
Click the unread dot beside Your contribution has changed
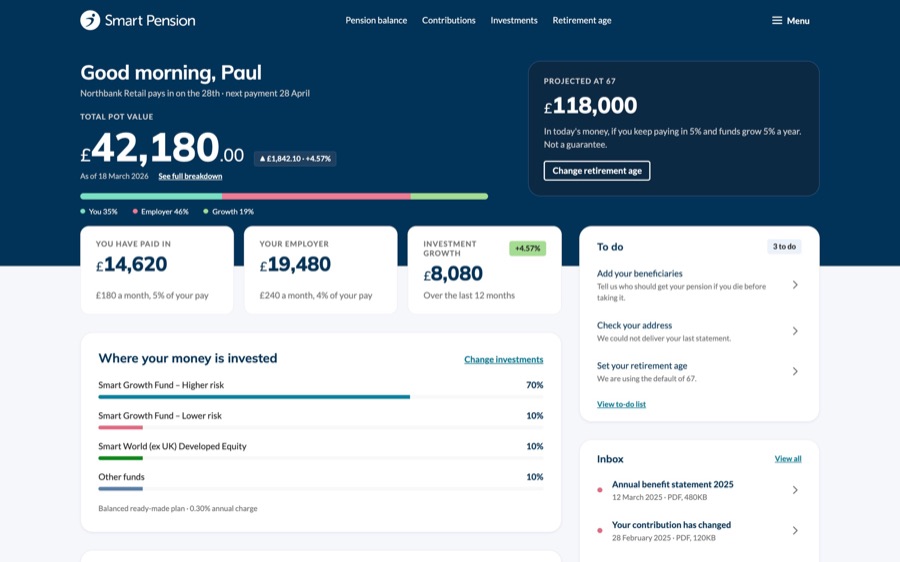(600, 530)
